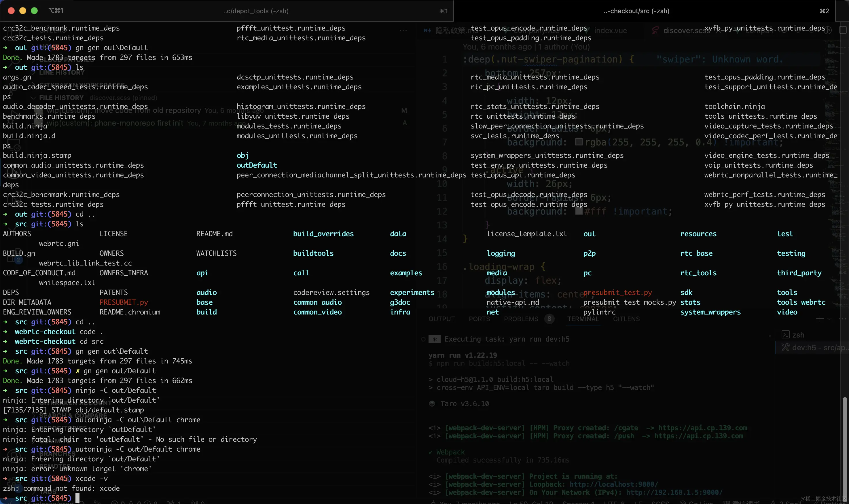The height and width of the screenshot is (504, 849).
Task: Collapse the FILE HISTORY section chevron
Action: pos(33,97)
